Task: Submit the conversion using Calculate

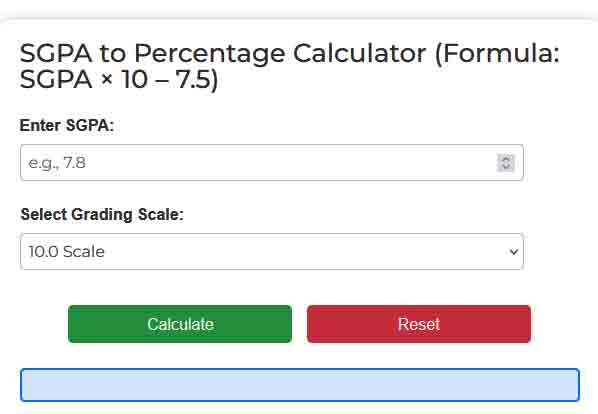Action: [180, 324]
